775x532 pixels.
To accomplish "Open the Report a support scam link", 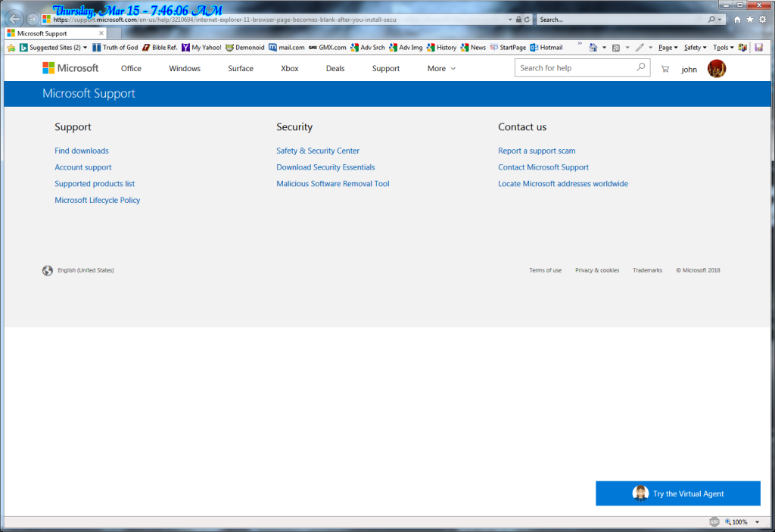I will click(x=537, y=151).
